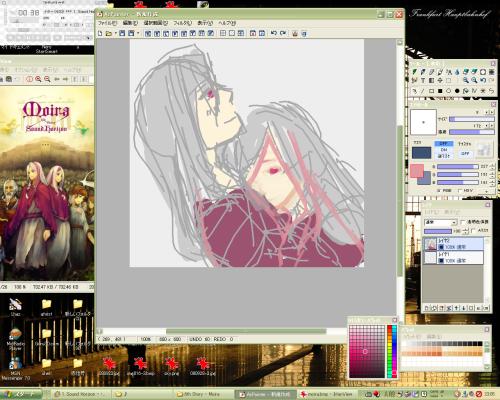Adjust the red value stepper arrows
This screenshot has height=400, width=500.
(x=492, y=166)
